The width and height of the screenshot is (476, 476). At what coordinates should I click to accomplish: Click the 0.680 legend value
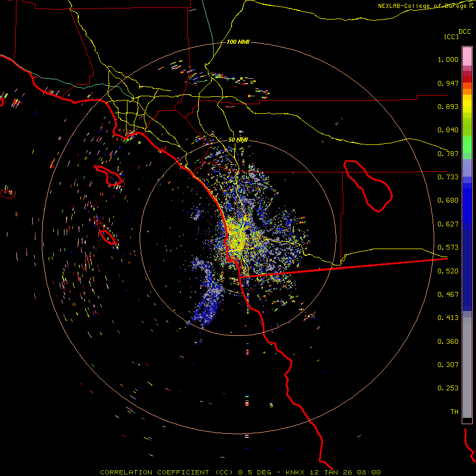coord(448,200)
